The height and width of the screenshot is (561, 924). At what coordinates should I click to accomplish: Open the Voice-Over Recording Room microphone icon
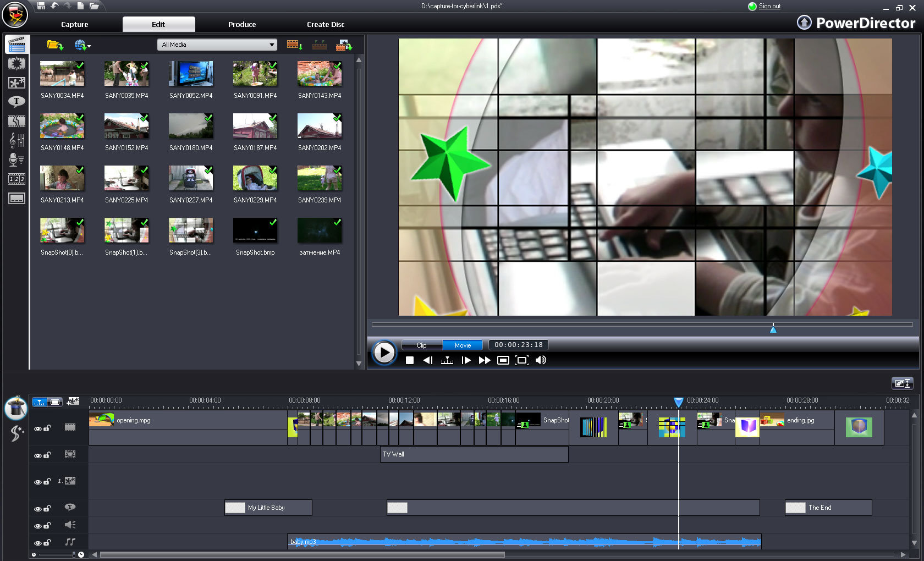coord(16,159)
